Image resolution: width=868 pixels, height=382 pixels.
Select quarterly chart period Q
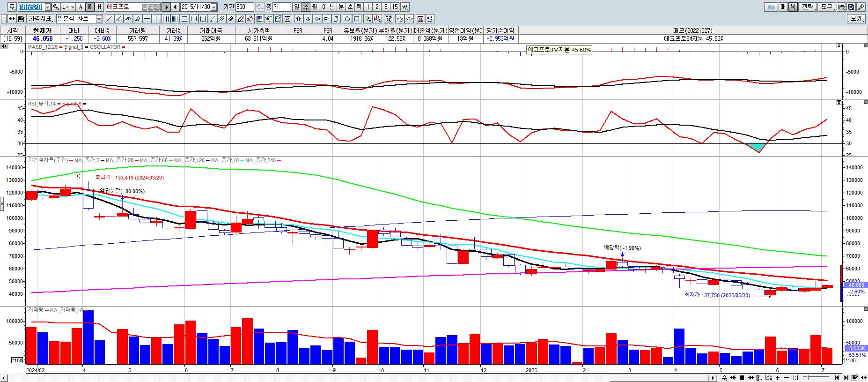click(x=324, y=7)
